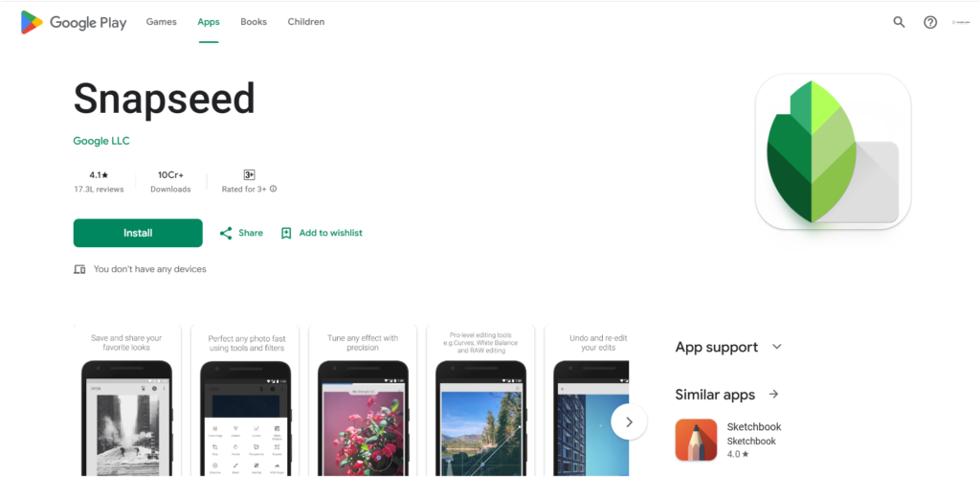980x477 pixels.
Task: Open the help question mark icon
Action: 930,22
